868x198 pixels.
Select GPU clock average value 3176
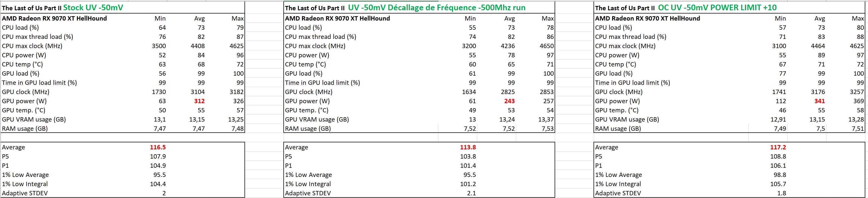tap(818, 92)
